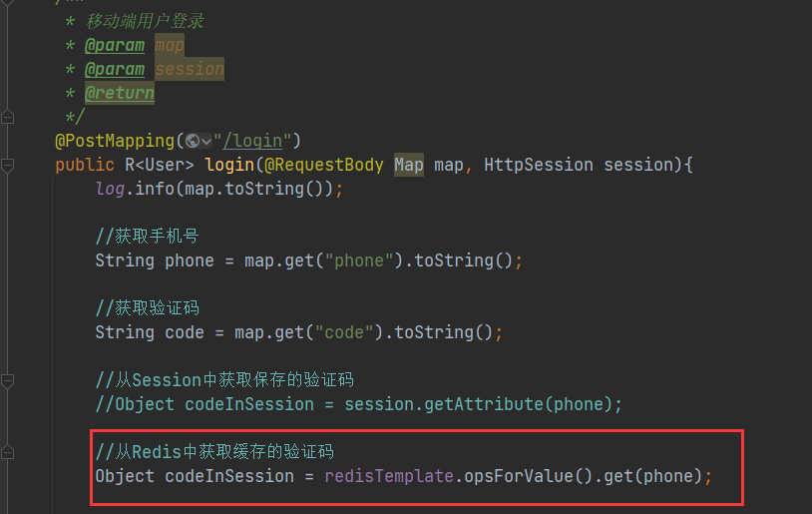
Task: Toggle fold marker beside Session comment line
Action: (x=8, y=380)
